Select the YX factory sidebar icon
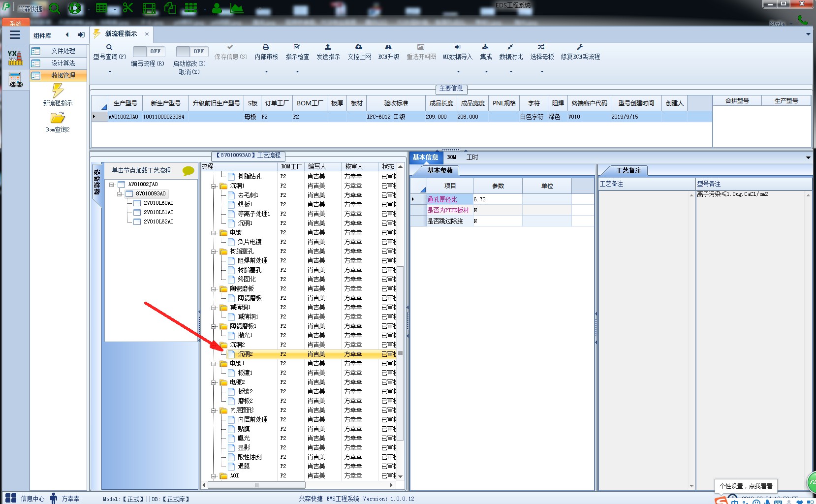 point(15,58)
